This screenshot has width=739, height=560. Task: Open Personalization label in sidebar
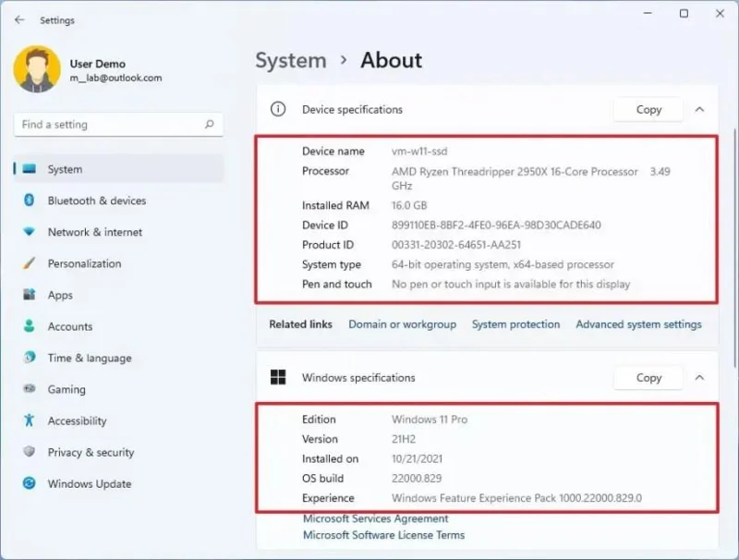[84, 263]
